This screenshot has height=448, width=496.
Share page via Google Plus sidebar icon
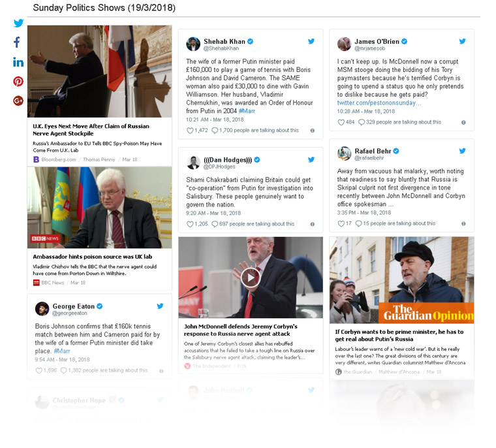pos(18,101)
